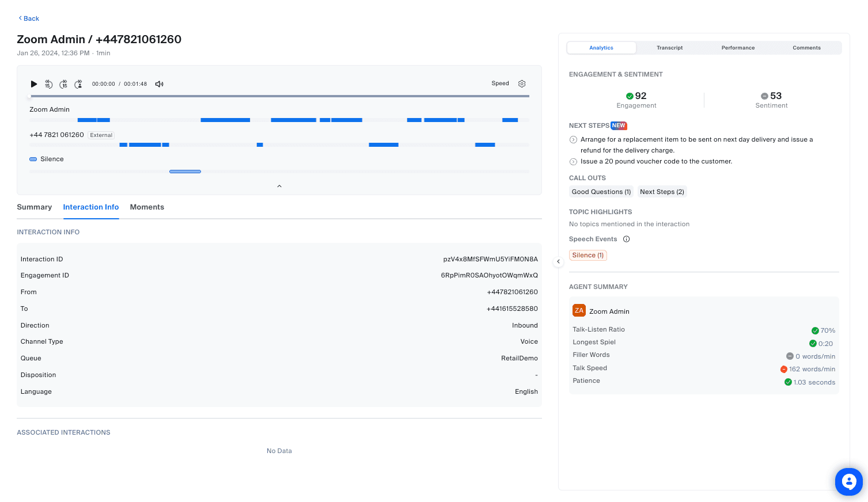
Task: Click the Good Questions (1) call out
Action: 601,192
